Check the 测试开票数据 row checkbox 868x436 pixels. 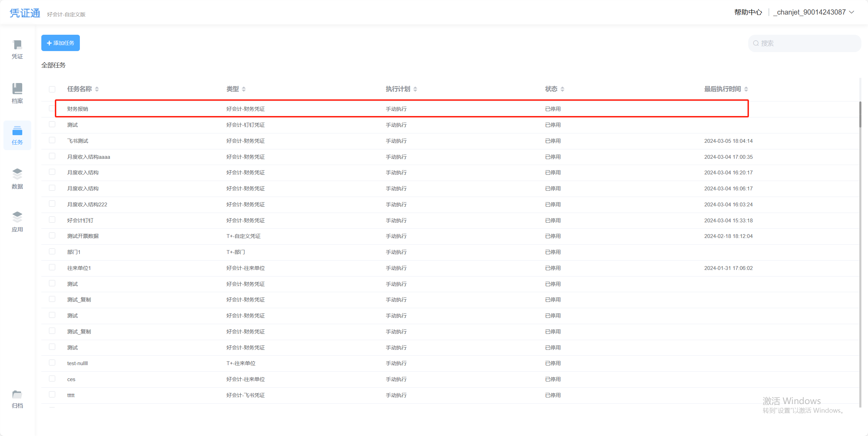(x=52, y=236)
